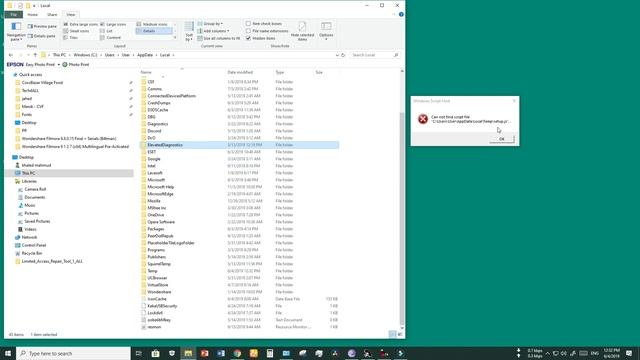
Task: Open Microsoft Store from the taskbar
Action: click(156, 353)
